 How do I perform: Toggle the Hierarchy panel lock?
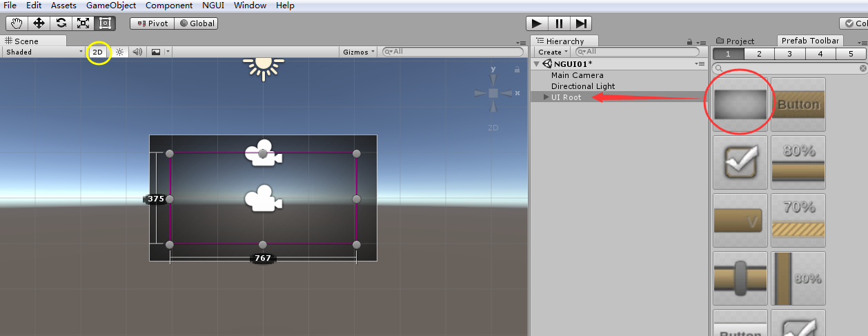689,42
